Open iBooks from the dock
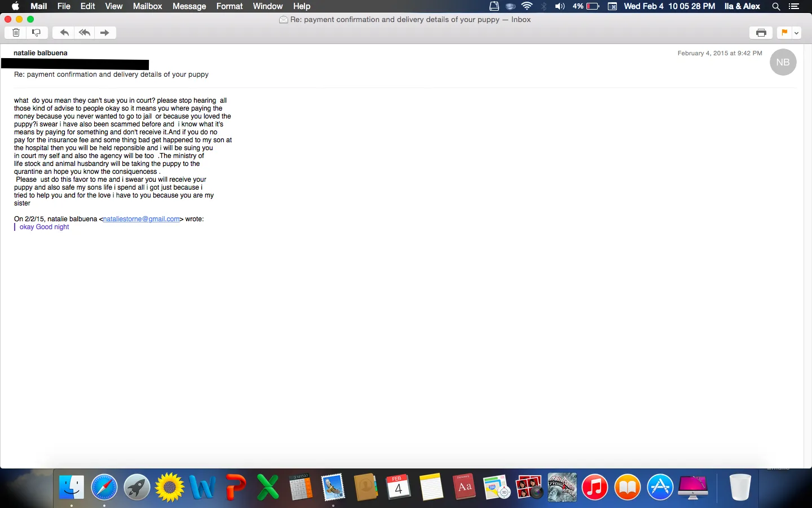 click(628, 487)
